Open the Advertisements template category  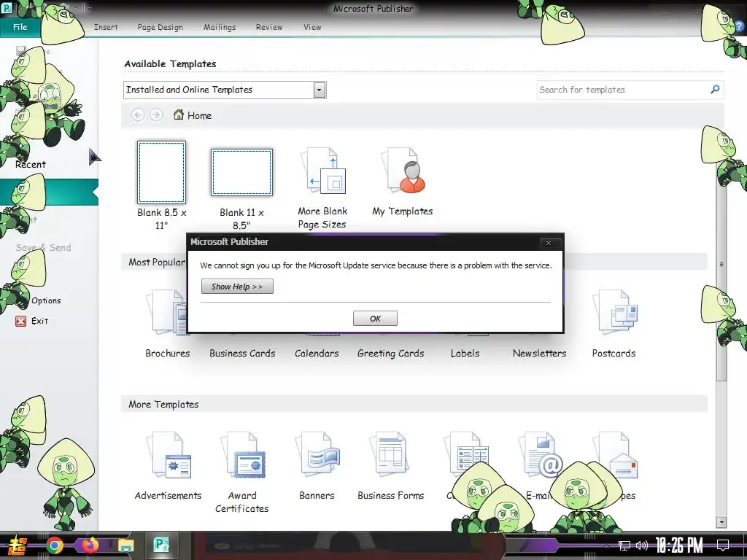point(169,467)
